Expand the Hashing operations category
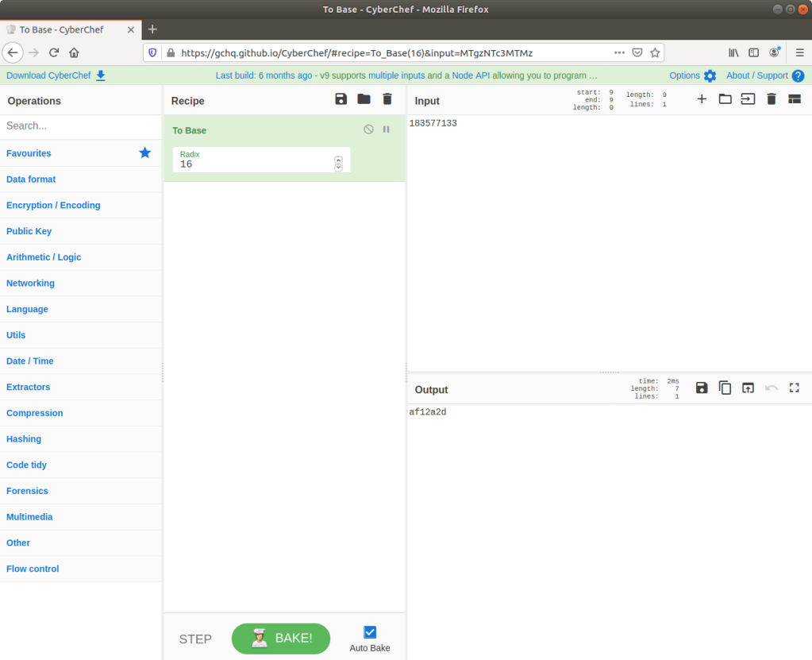 click(x=24, y=439)
